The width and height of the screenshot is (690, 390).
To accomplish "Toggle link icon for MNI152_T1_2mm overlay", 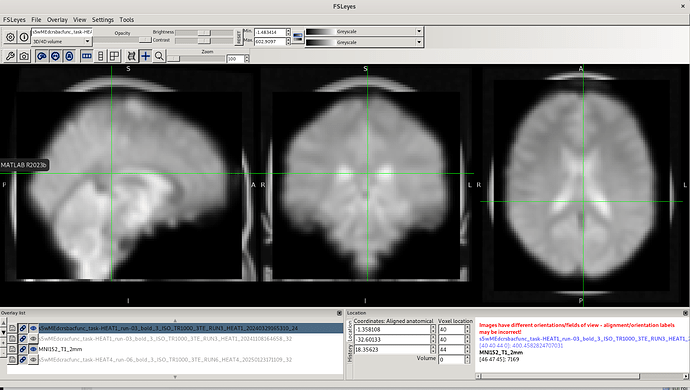I will coord(23,349).
